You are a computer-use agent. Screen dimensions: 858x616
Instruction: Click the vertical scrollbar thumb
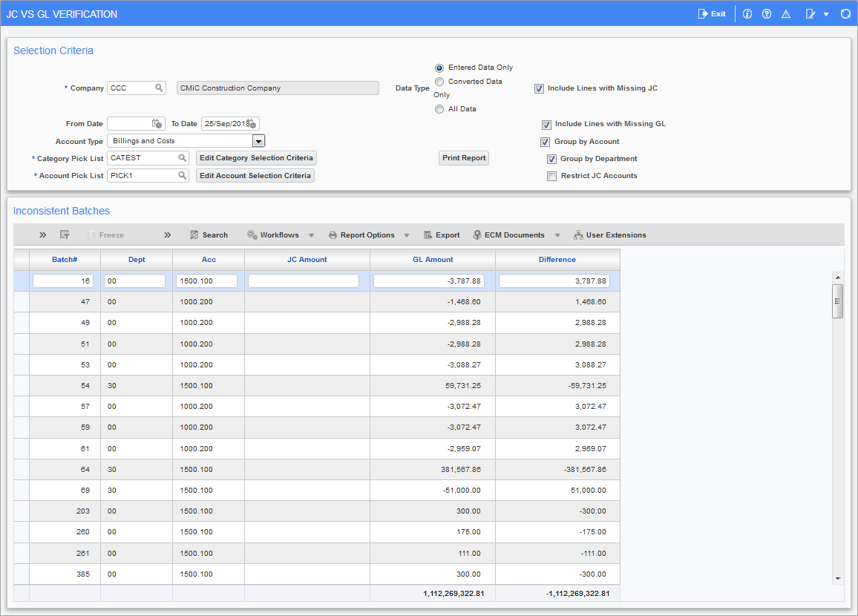(x=838, y=301)
